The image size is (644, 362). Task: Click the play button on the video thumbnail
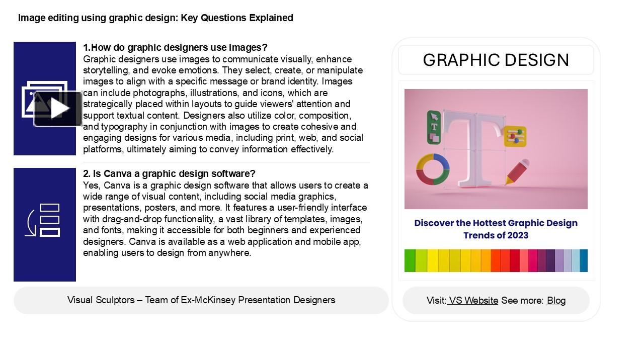coord(59,108)
